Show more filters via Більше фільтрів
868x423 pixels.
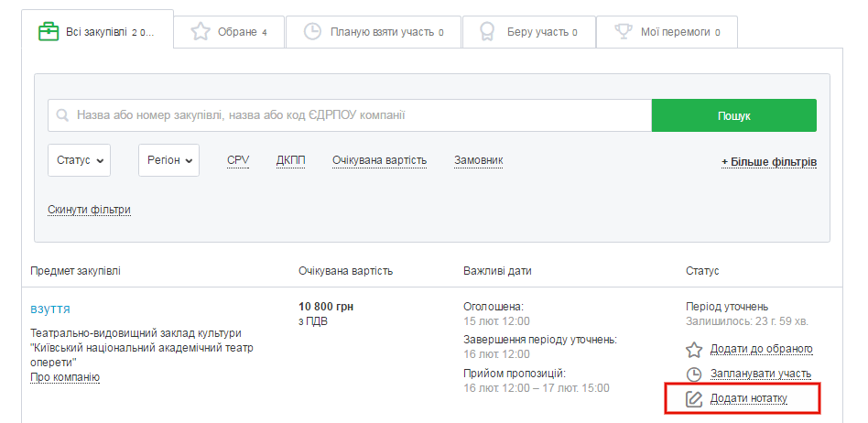tap(769, 162)
